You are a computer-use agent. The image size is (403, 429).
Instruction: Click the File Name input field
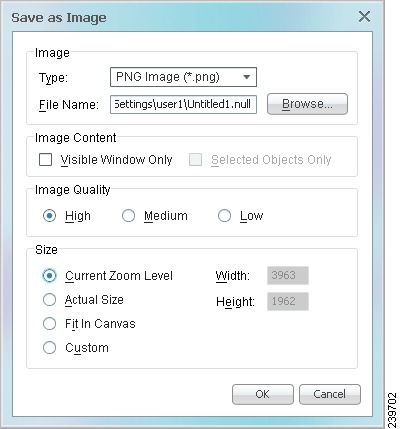183,104
